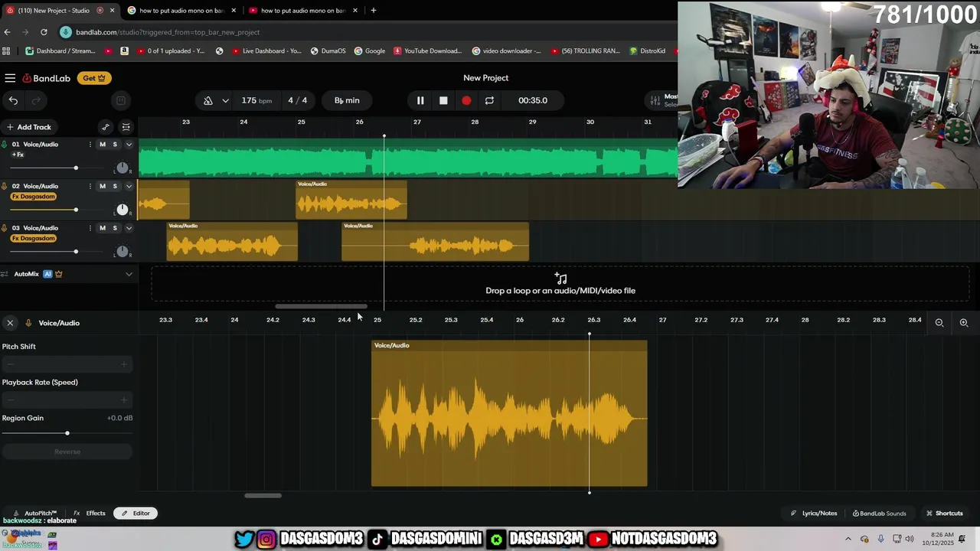The height and width of the screenshot is (551, 980).
Task: Open the metronome settings dropdown chevron
Action: [225, 100]
